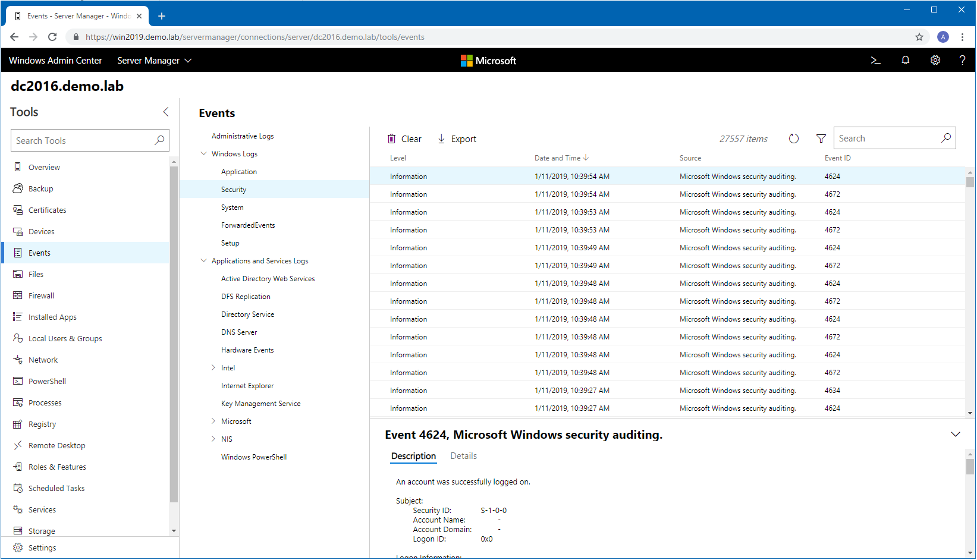
Task: Open settings gear in top header
Action: [x=935, y=60]
